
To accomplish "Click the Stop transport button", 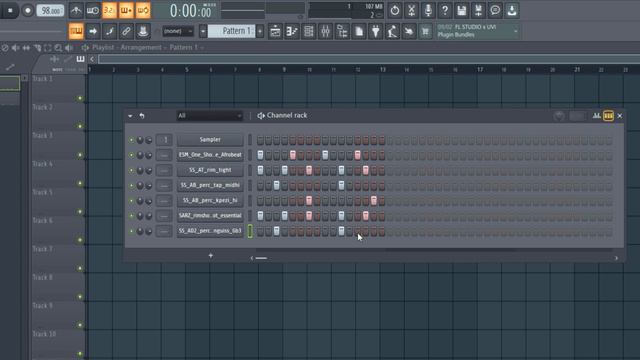I will pyautogui.click(x=10, y=11).
